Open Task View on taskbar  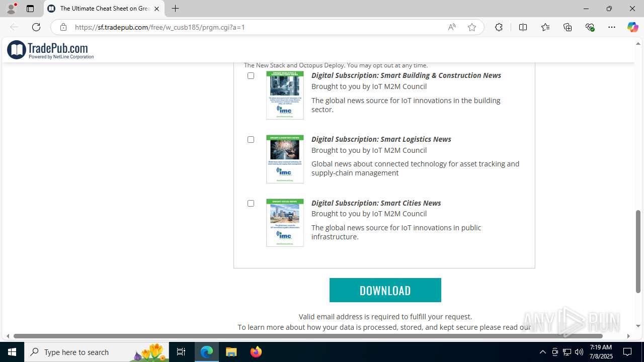[181, 352]
